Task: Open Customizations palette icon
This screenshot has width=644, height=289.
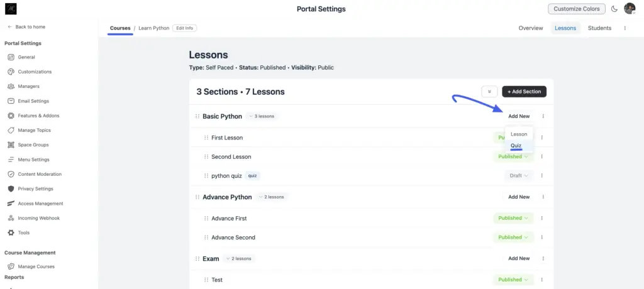Action: [11, 72]
